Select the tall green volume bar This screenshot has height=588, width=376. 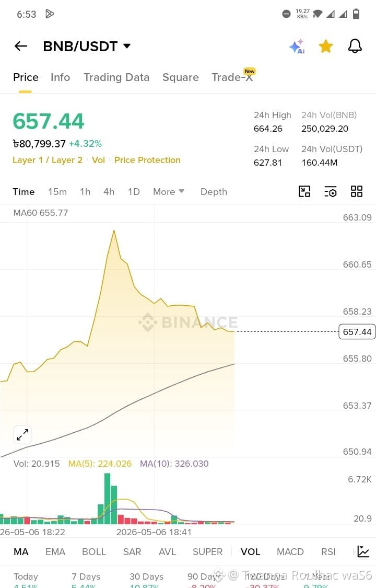tap(108, 499)
